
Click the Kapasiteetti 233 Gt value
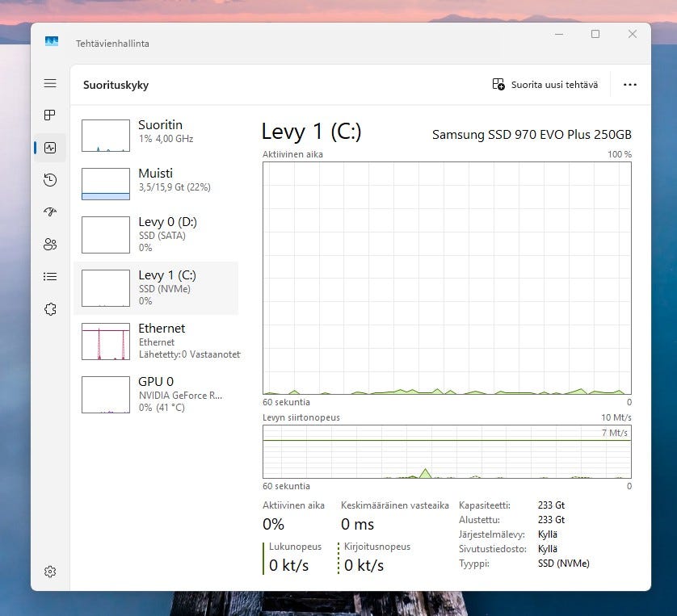pos(551,505)
